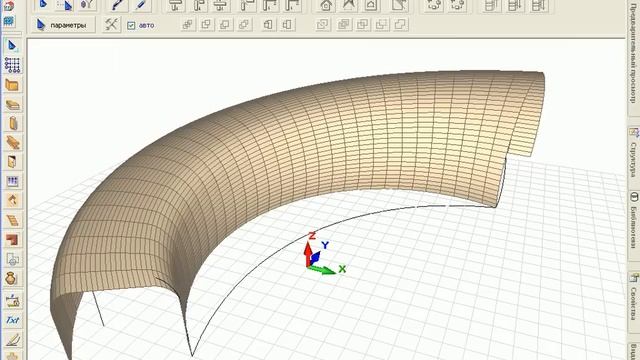This screenshot has height=360, width=640.
Task: Toggle the авто checkbox
Action: tap(131, 26)
